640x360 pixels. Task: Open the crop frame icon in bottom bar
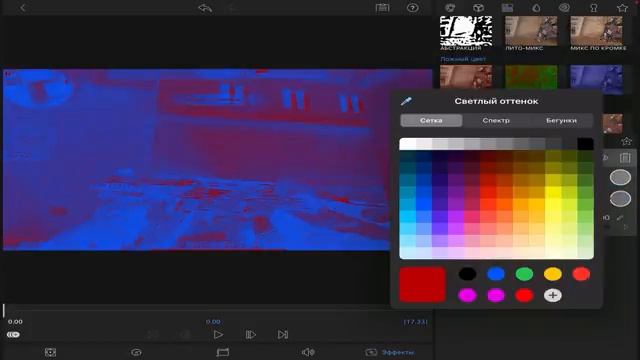point(222,352)
